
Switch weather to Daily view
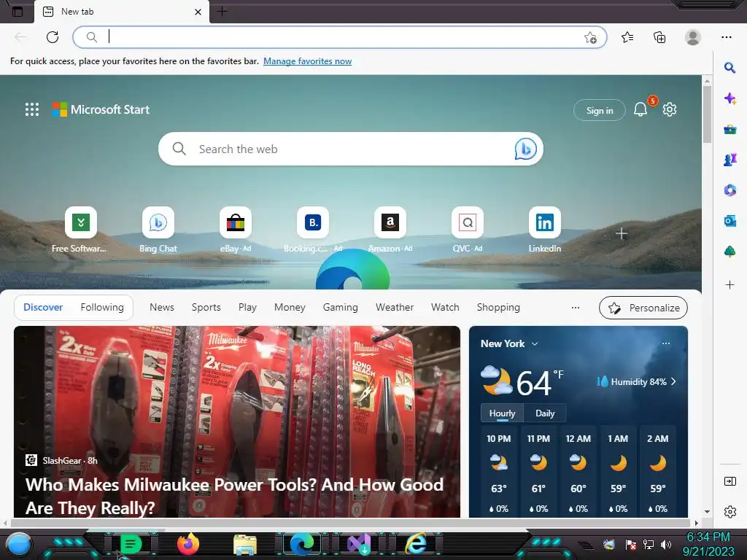[x=545, y=413]
